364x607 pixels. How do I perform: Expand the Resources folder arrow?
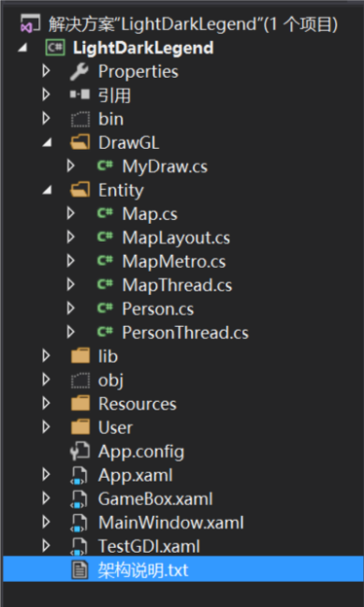click(46, 404)
